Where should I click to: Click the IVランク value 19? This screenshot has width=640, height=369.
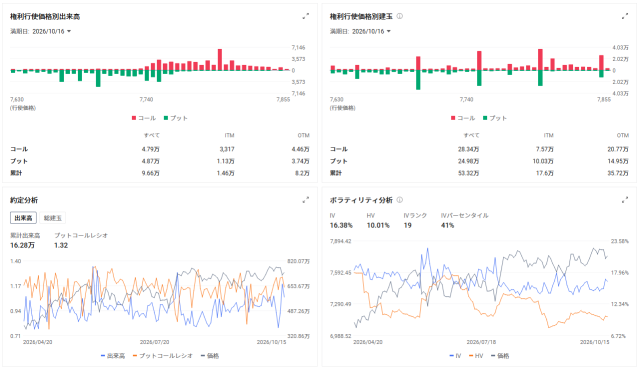407,225
